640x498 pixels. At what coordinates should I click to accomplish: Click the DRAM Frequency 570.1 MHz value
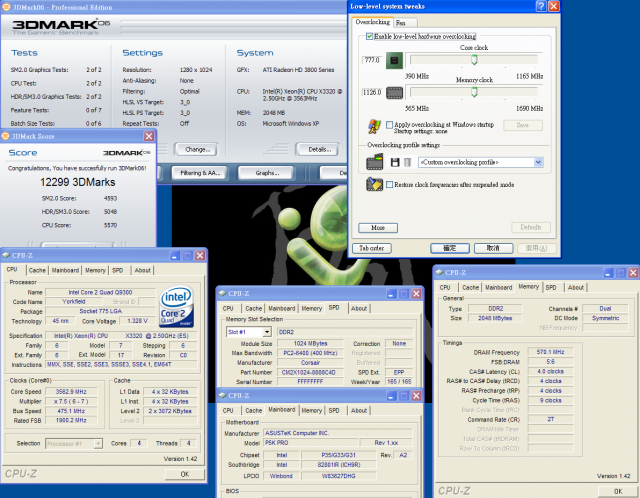coord(550,352)
